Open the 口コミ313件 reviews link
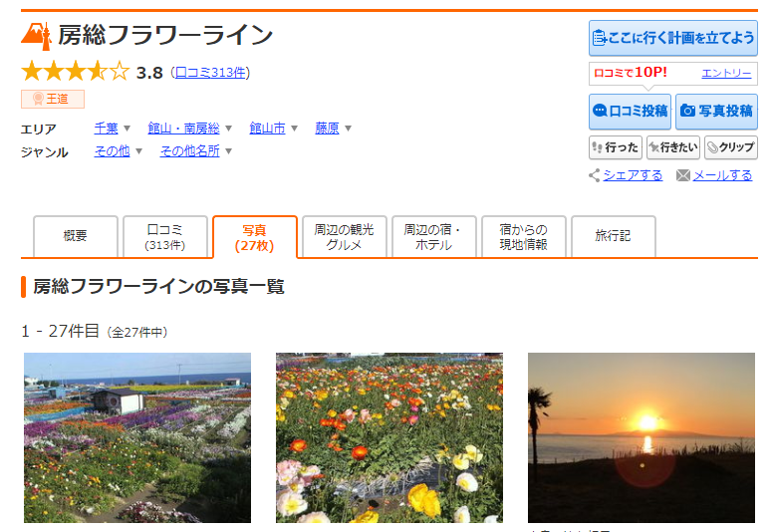The image size is (771, 532). 210,73
